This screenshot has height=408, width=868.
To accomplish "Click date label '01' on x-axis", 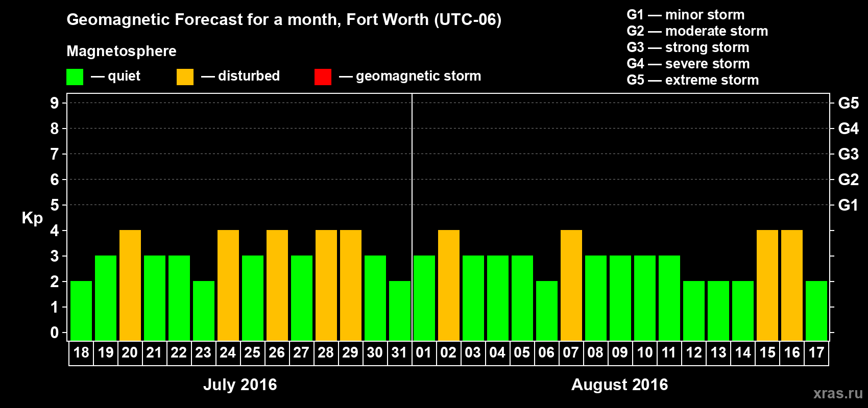I will click(x=424, y=353).
